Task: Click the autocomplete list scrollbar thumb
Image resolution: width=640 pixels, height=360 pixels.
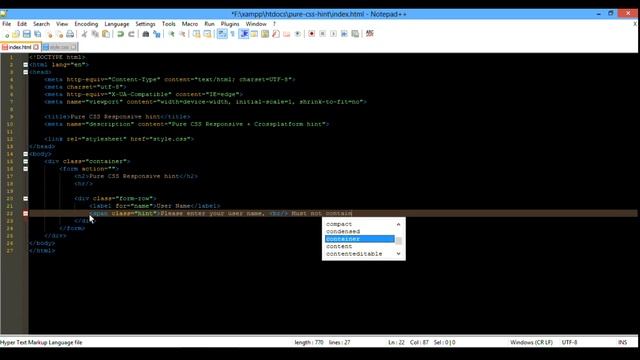Action: pyautogui.click(x=398, y=240)
